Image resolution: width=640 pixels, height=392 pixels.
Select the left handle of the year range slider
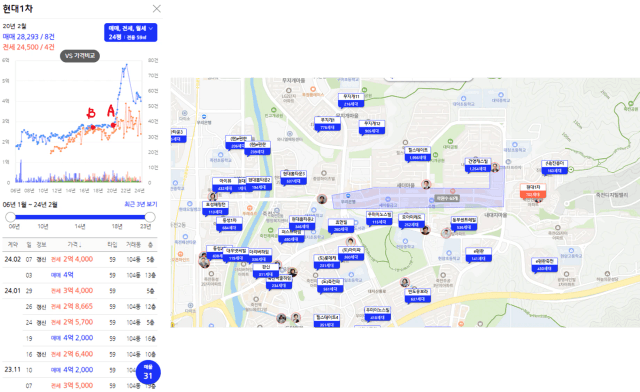click(11, 217)
